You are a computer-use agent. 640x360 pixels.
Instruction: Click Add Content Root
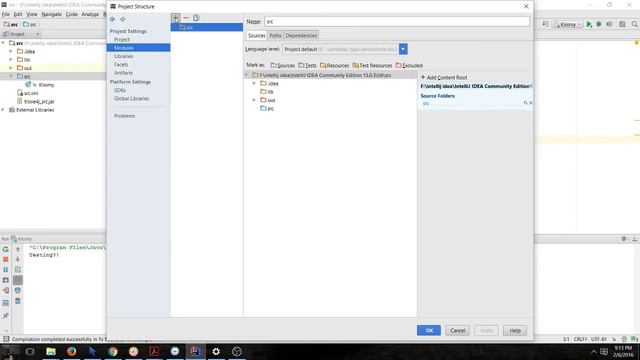click(444, 78)
